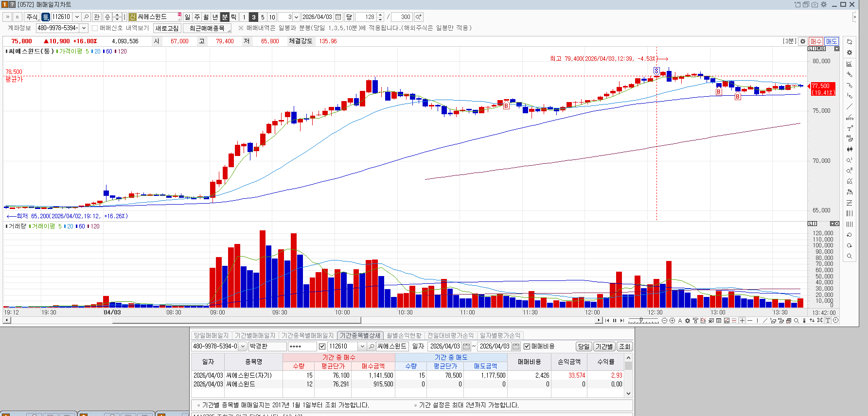Open the stock code 112610 dropdown in top toolbar

coord(77,17)
